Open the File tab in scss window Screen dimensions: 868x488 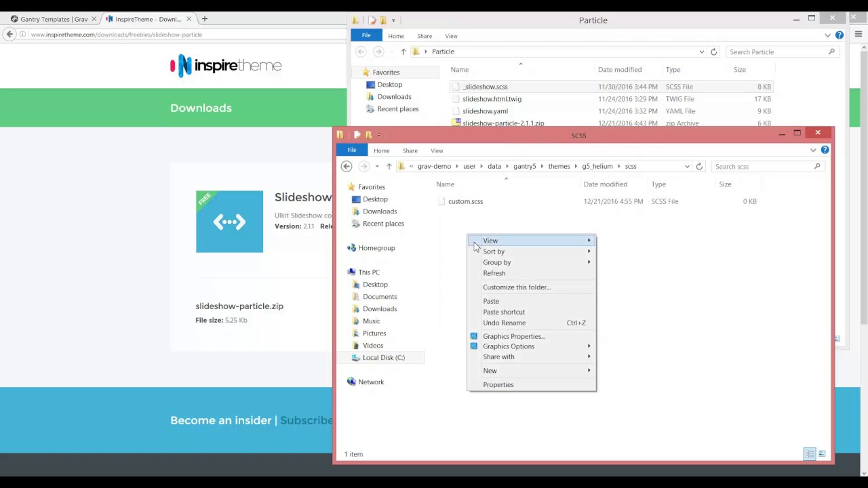click(x=352, y=150)
